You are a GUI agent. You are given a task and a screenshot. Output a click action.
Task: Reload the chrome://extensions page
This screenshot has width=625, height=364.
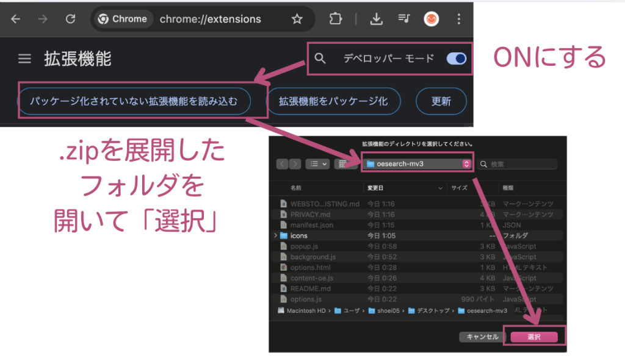coord(70,19)
